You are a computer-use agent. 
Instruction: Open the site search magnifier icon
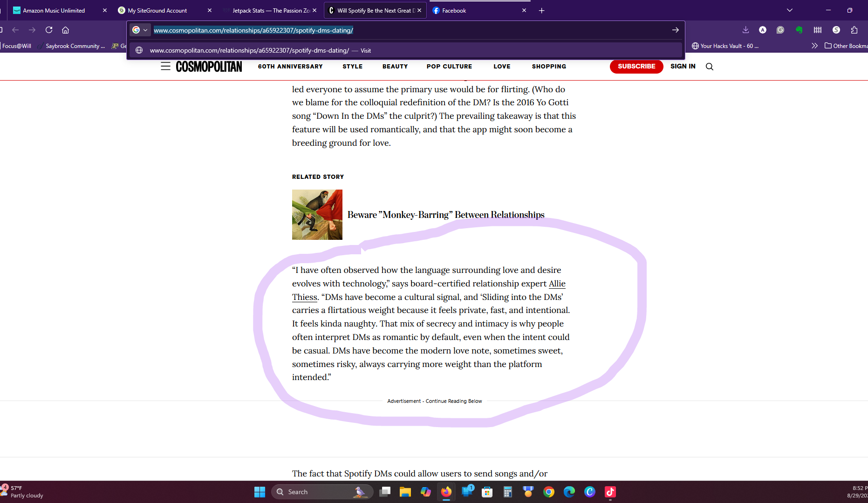[709, 67]
